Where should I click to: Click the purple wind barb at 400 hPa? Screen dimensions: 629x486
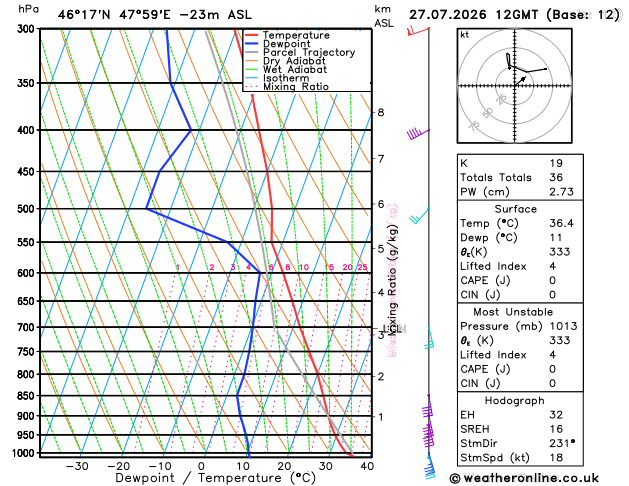(x=418, y=134)
